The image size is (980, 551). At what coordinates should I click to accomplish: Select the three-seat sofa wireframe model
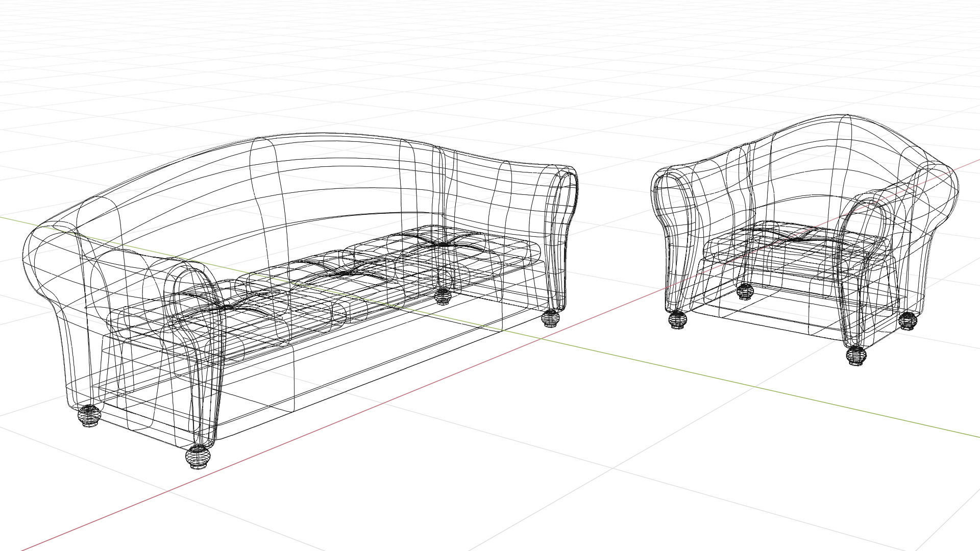tap(301, 301)
